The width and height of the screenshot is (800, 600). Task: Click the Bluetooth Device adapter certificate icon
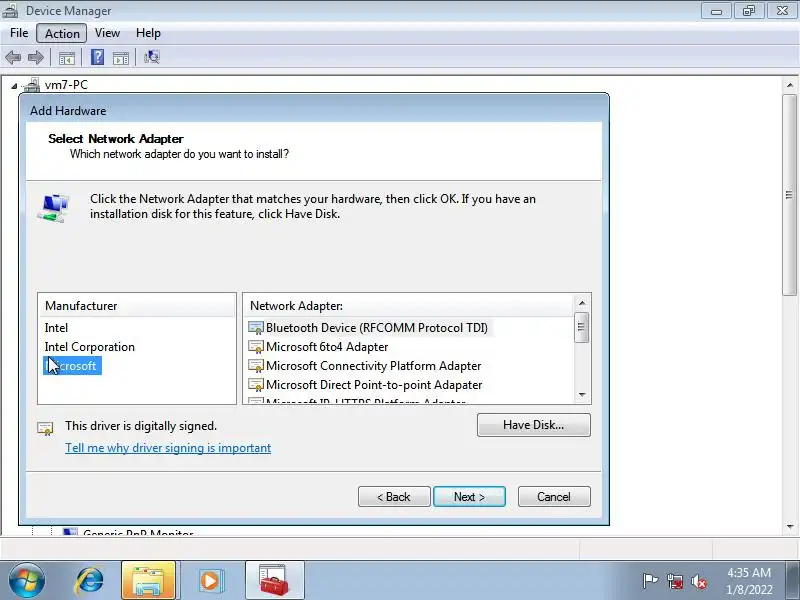coord(256,328)
